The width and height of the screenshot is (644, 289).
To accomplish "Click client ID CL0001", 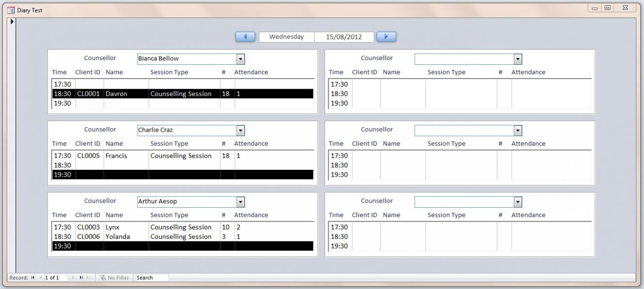I will 89,94.
